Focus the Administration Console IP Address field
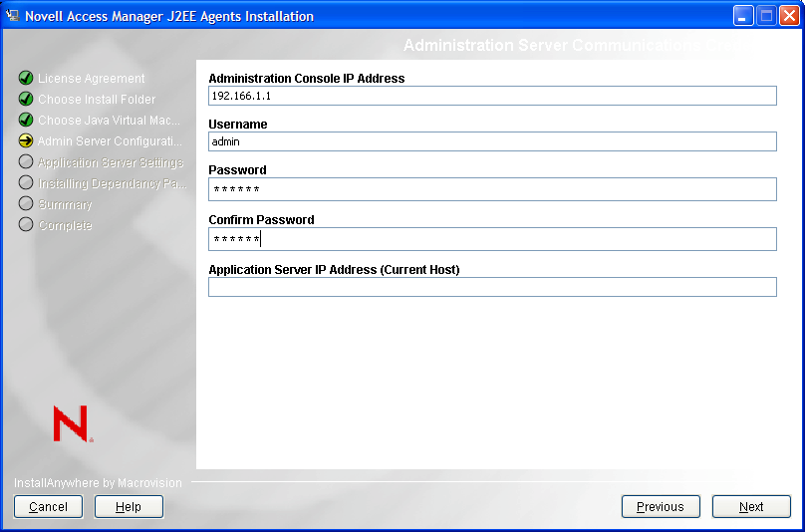 492,96
